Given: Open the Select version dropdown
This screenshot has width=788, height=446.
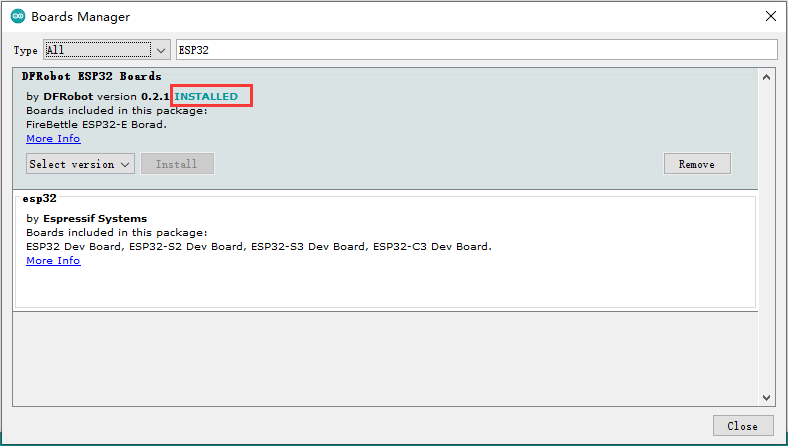Looking at the screenshot, I should 80,164.
